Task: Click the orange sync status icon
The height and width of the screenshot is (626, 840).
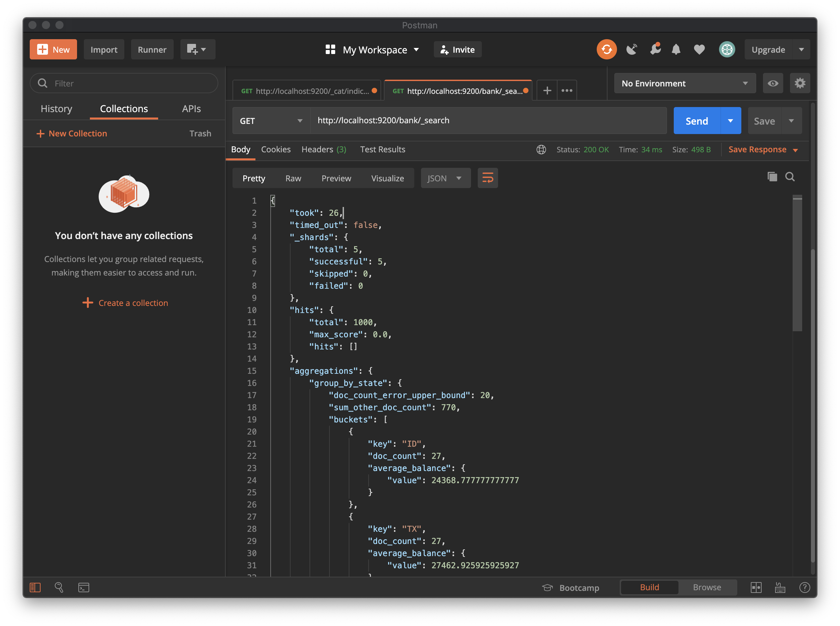Action: pos(607,50)
